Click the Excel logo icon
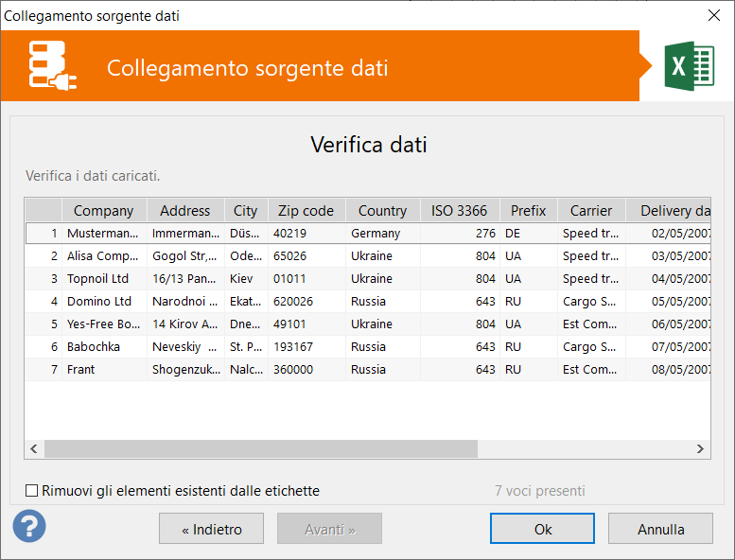Viewport: 735px width, 560px height. point(689,66)
